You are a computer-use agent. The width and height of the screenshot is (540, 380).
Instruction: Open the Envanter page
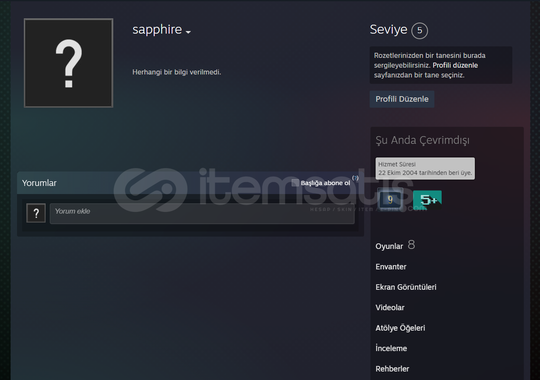pyautogui.click(x=391, y=267)
